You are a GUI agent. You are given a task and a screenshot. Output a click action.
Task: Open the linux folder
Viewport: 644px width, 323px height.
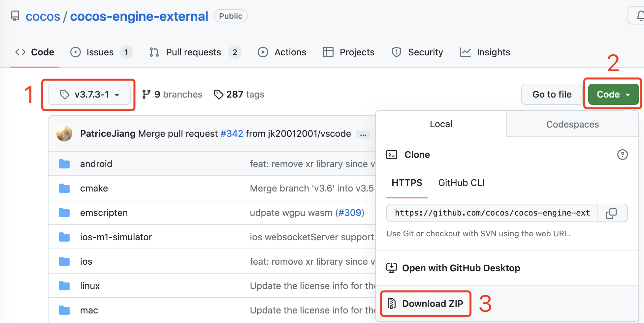tap(90, 286)
